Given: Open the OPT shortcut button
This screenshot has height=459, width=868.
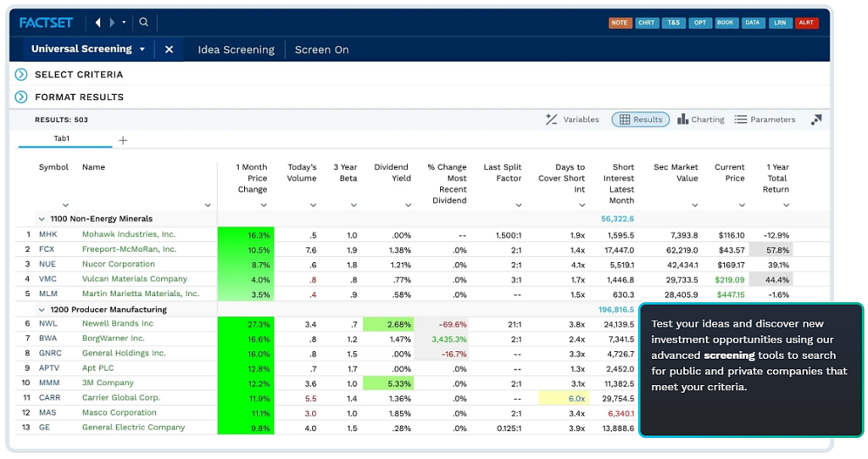Looking at the screenshot, I should 700,23.
